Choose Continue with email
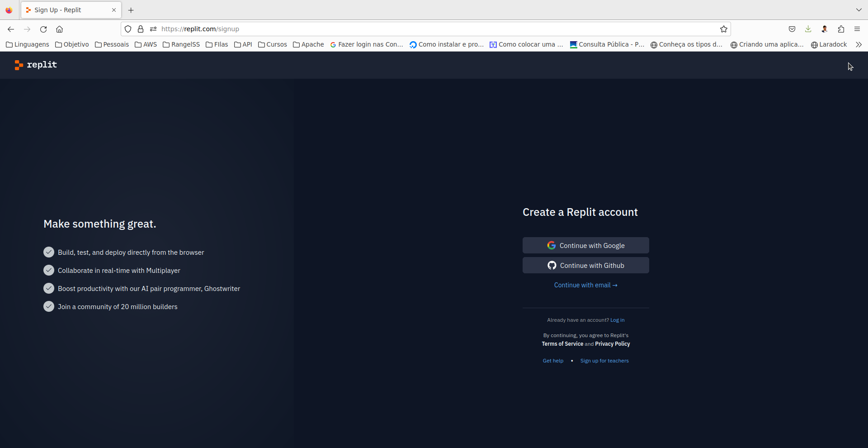Viewport: 868px width, 448px height. [586, 285]
